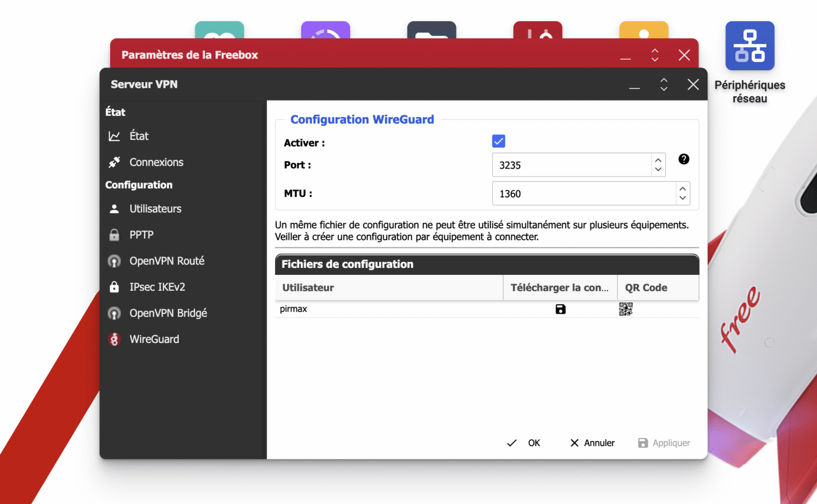The image size is (817, 504).
Task: Maximize the Paramètres de la Freebox window
Action: click(655, 55)
